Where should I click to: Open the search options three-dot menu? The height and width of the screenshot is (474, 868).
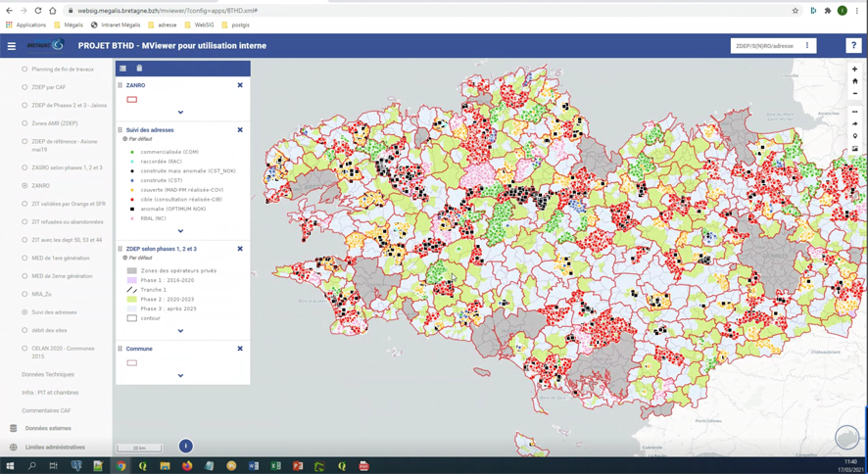[807, 46]
